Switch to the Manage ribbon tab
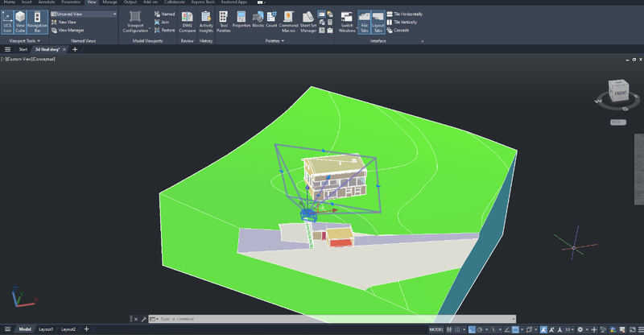The image size is (644, 335). click(109, 3)
